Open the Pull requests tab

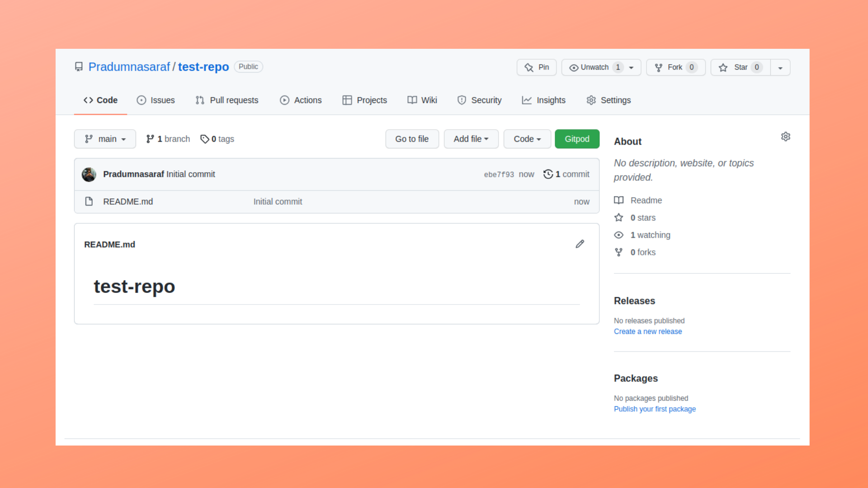click(x=227, y=100)
